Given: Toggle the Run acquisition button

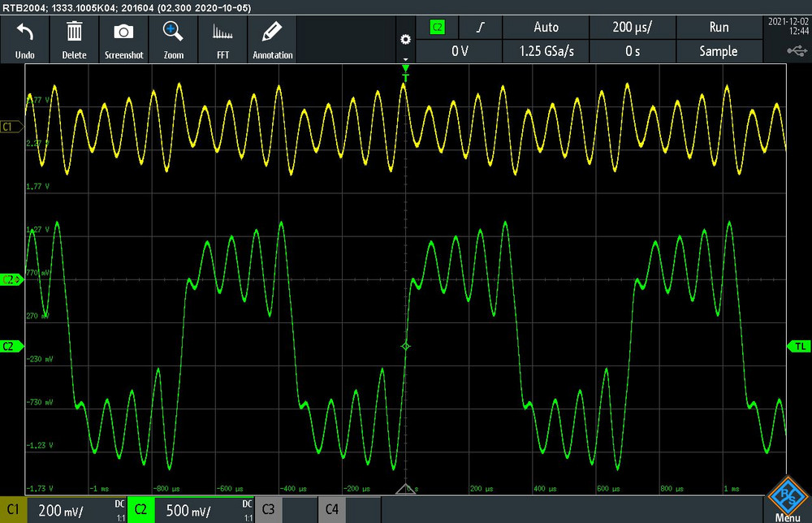Looking at the screenshot, I should 719,28.
